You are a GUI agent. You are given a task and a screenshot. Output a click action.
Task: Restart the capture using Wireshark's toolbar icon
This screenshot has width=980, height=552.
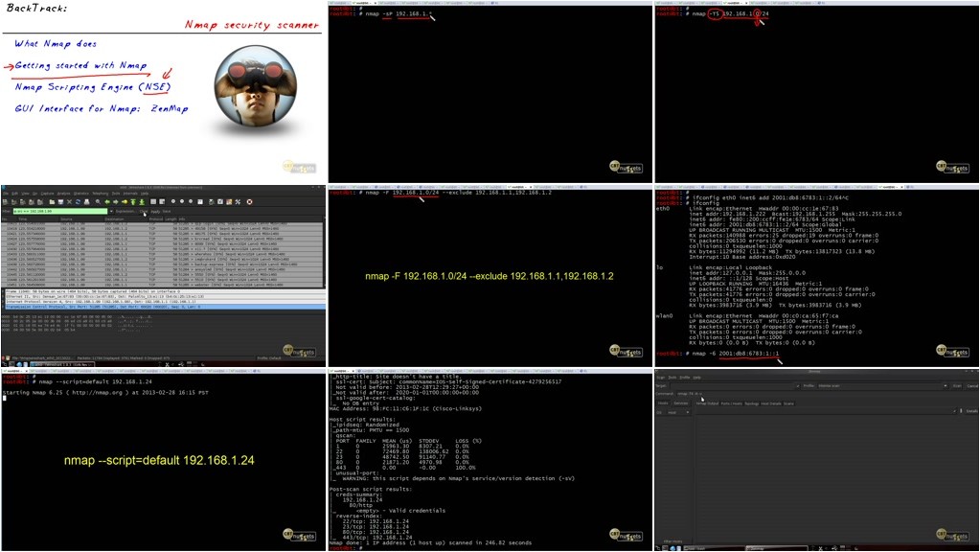click(x=40, y=202)
